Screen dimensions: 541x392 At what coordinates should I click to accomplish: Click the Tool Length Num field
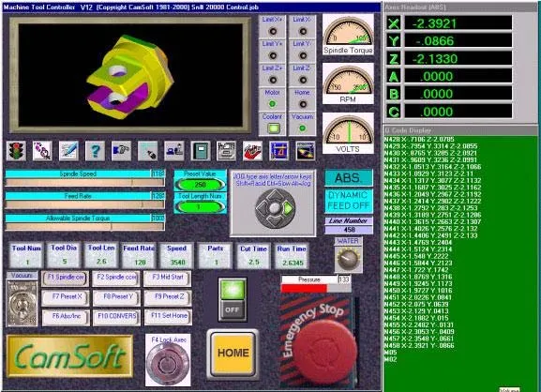pyautogui.click(x=200, y=206)
